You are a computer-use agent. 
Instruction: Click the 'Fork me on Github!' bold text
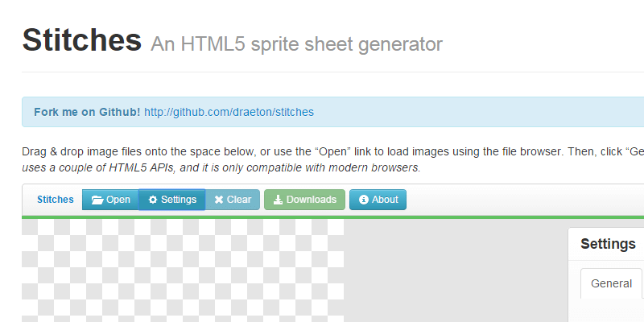click(87, 112)
